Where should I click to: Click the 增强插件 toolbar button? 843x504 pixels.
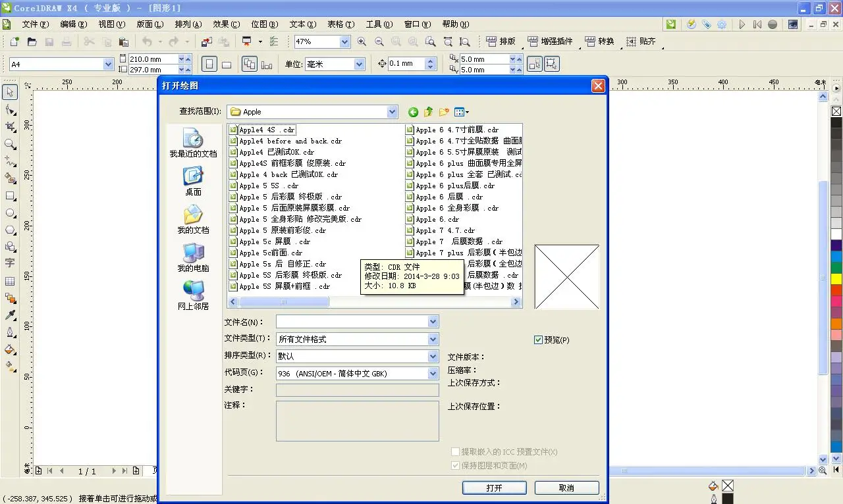point(550,41)
